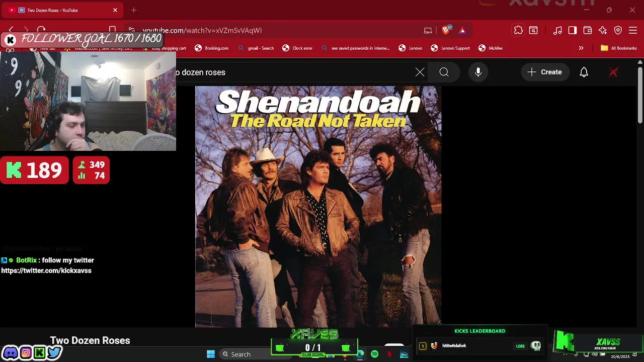Open the gmail - Search bookmark
The image size is (644, 362).
(x=256, y=48)
